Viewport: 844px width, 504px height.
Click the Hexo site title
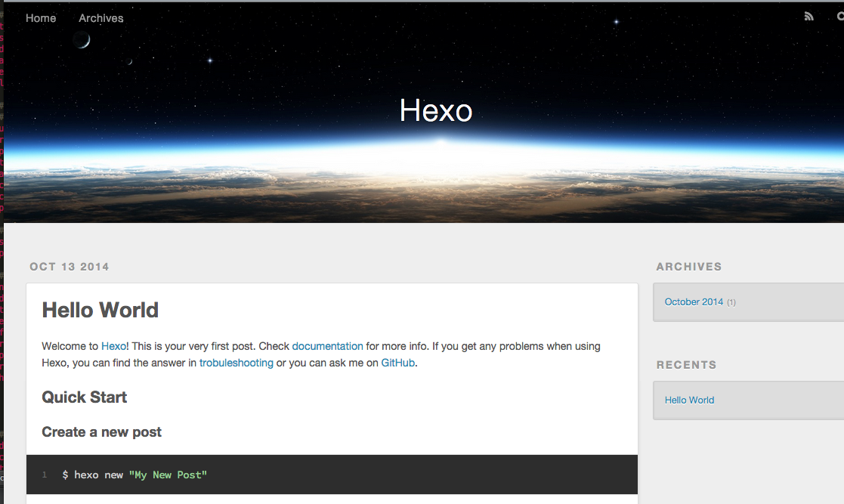pos(435,110)
